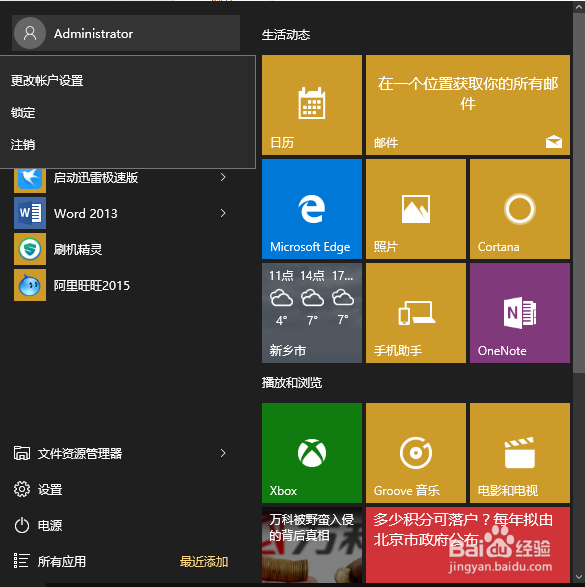Open the 多少积分可落户 news tile
585x587 pixels.
pyautogui.click(x=468, y=545)
